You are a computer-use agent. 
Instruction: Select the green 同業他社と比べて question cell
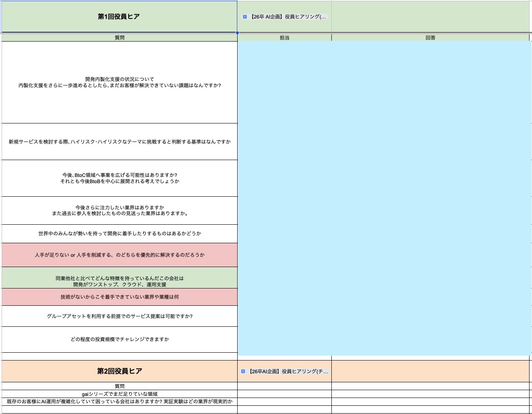[x=120, y=278]
